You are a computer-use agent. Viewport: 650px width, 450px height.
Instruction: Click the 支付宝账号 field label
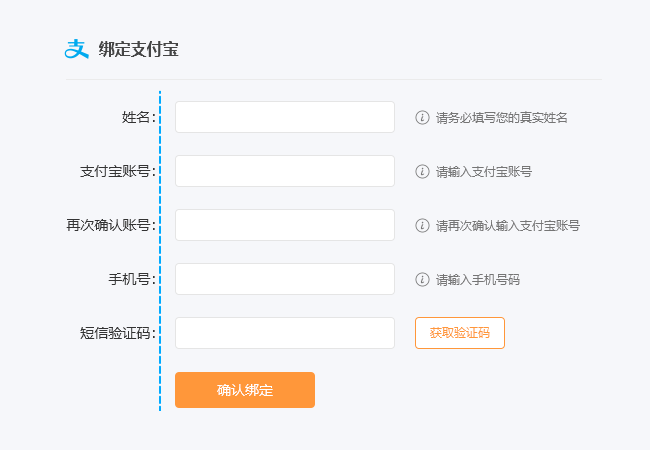117,171
